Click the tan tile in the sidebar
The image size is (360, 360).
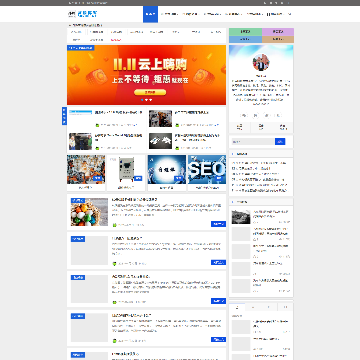click(x=278, y=39)
